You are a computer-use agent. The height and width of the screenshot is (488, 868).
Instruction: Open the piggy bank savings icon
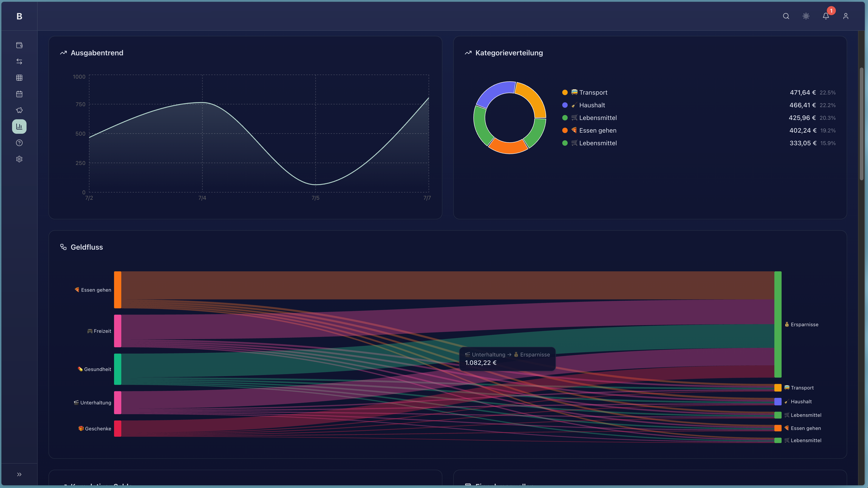click(x=19, y=110)
